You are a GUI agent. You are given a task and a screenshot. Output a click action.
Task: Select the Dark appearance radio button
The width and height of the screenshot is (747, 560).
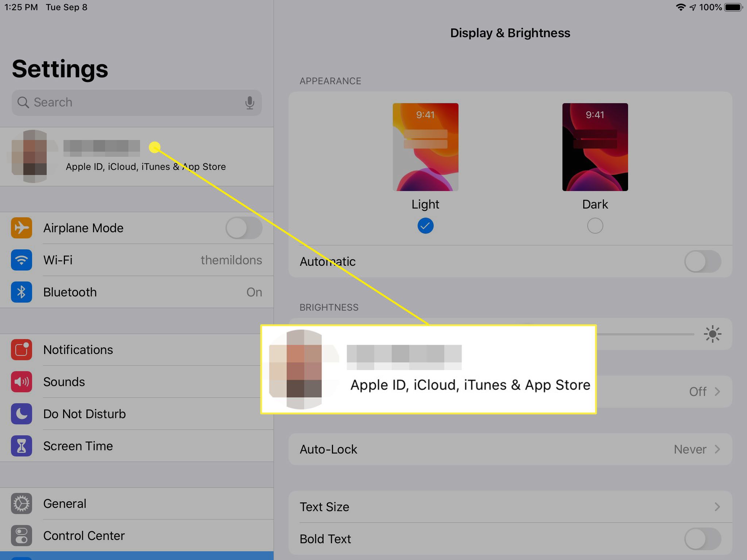595,226
